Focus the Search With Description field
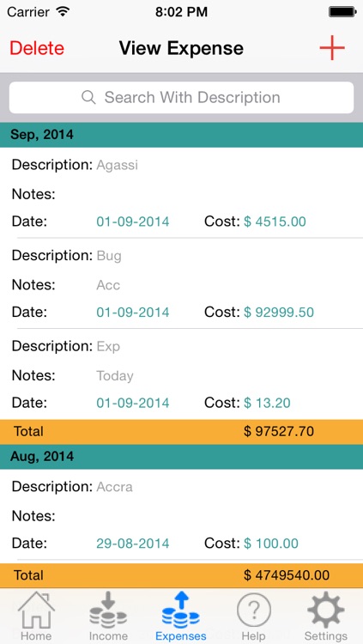Screen dimensions: 363x644 182,97
